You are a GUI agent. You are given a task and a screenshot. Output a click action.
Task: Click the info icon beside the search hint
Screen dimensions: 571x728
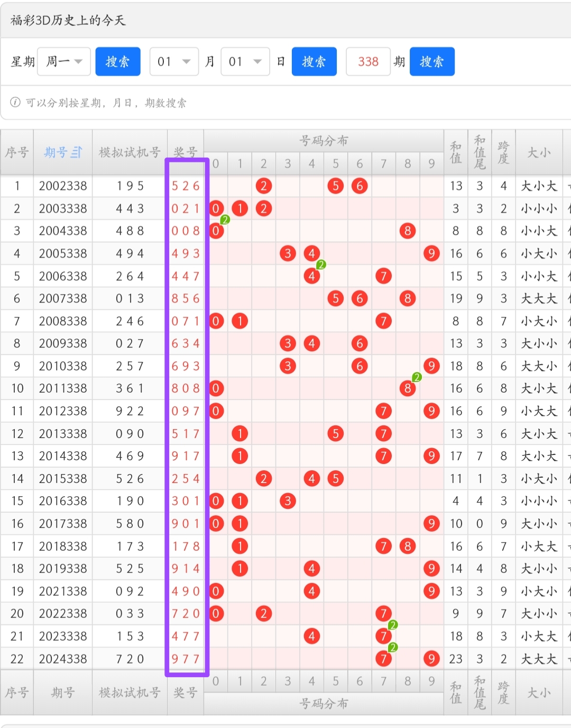pos(15,102)
